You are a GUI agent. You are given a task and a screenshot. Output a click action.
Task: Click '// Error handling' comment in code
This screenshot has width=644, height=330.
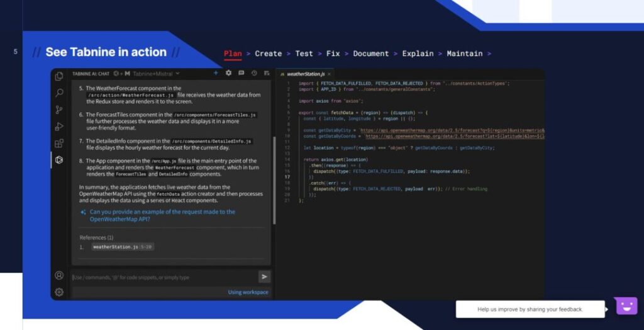(x=466, y=189)
